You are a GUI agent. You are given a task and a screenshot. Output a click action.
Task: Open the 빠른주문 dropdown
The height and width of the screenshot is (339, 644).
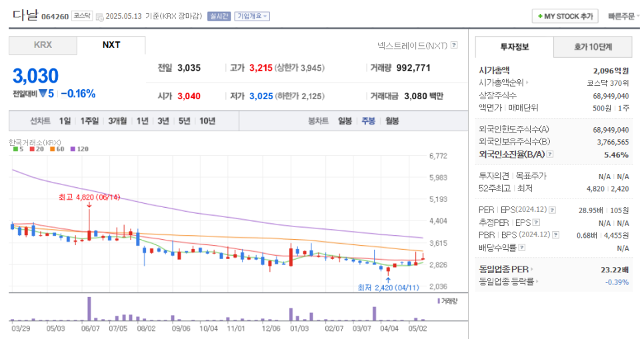623,16
